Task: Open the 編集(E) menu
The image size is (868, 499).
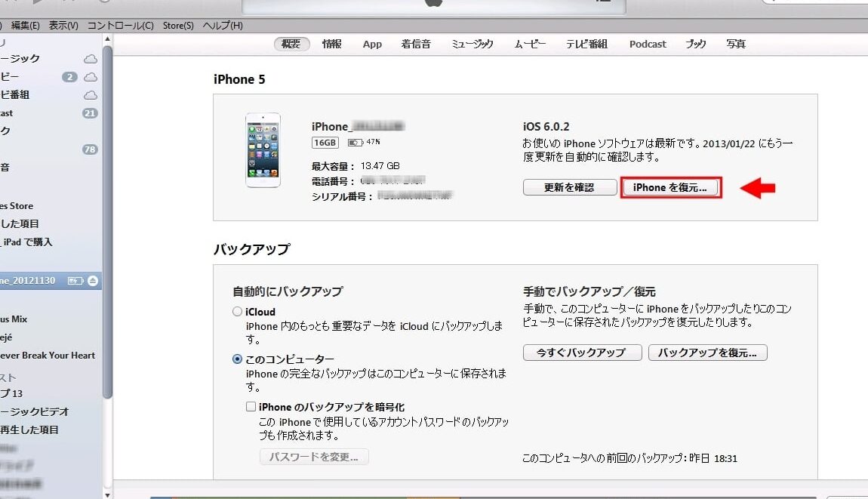Action: point(26,26)
